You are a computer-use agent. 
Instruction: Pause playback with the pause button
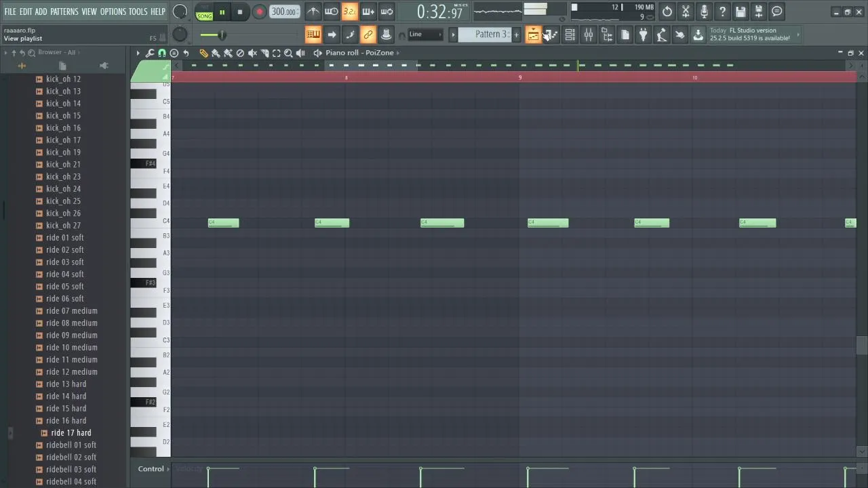click(x=222, y=12)
